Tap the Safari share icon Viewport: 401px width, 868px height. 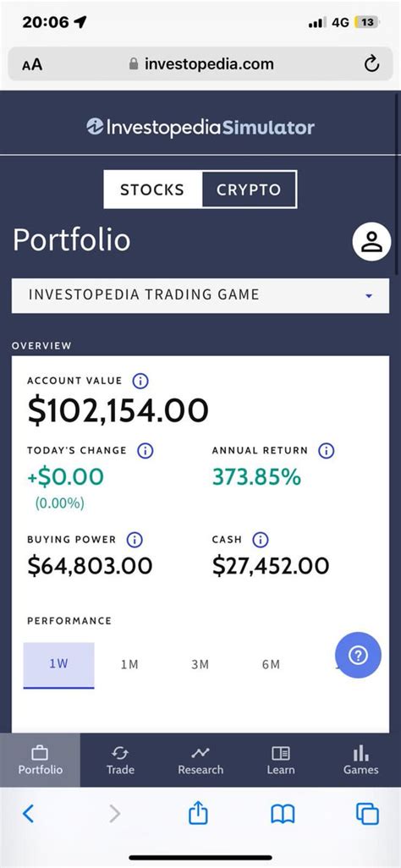pos(198,814)
